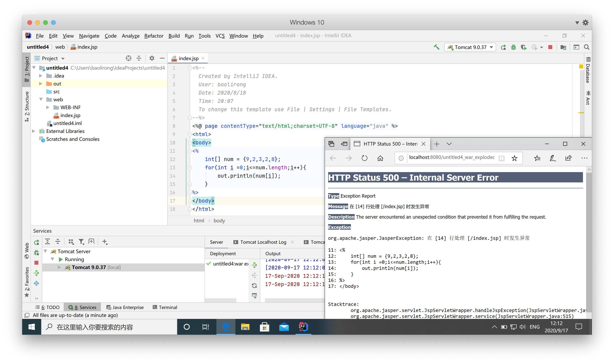This screenshot has height=364, width=614.
Task: Toggle the Favorites tool window stripe button
Action: (27, 282)
